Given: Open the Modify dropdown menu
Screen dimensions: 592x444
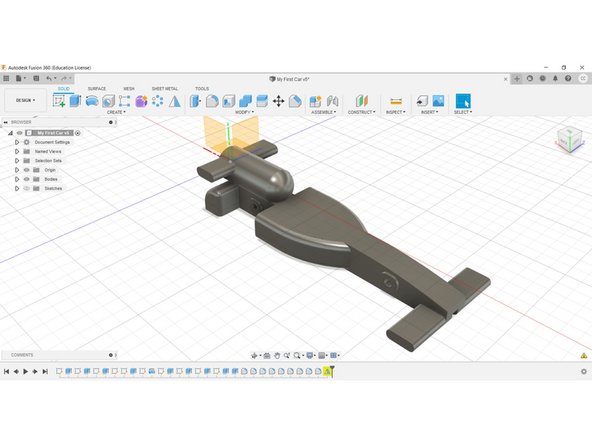Looking at the screenshot, I should (x=244, y=112).
